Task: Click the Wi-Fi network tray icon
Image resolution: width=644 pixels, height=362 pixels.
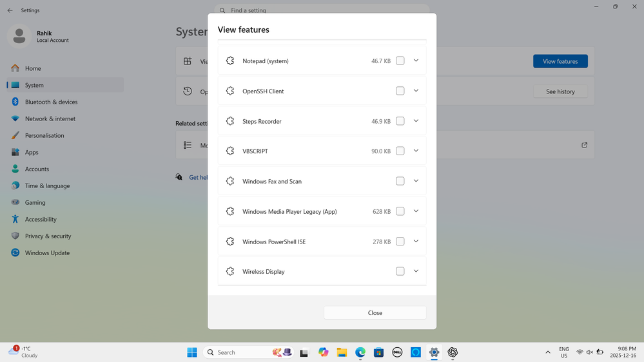Action: click(x=580, y=352)
